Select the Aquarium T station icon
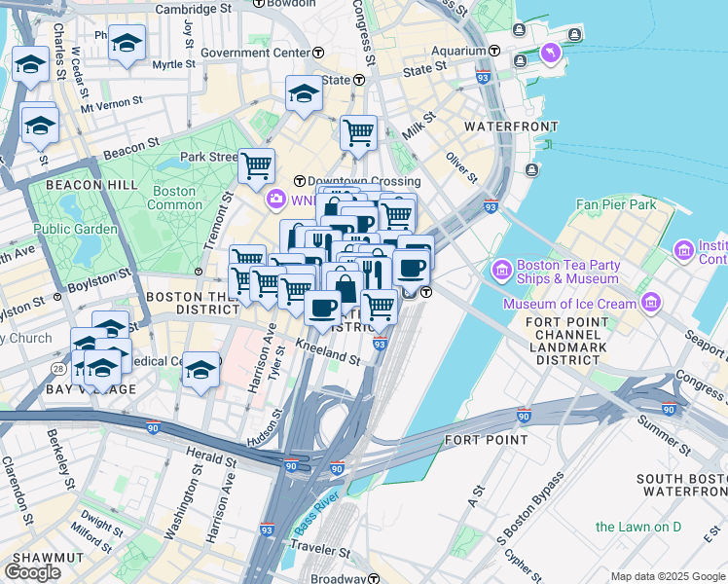Viewport: 728px width, 584px height. point(494,51)
